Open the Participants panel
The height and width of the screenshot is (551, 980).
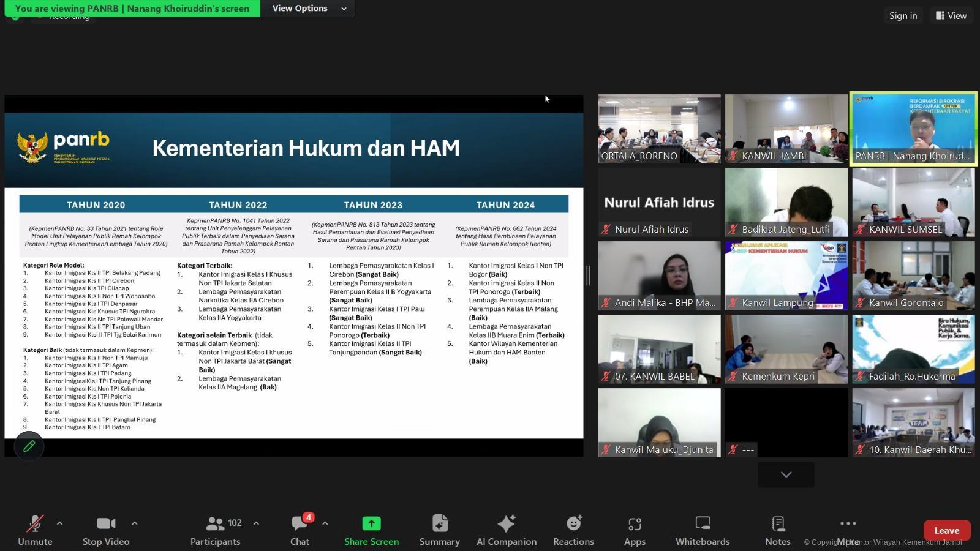215,530
